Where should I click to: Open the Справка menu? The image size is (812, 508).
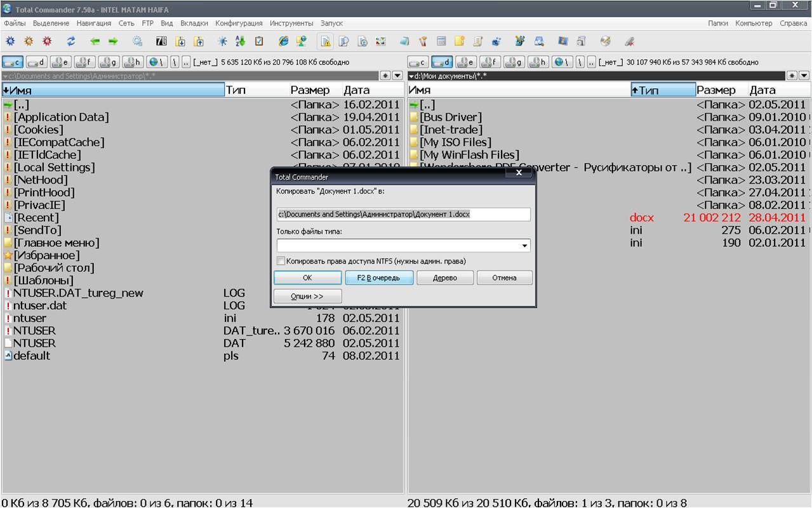tap(794, 23)
